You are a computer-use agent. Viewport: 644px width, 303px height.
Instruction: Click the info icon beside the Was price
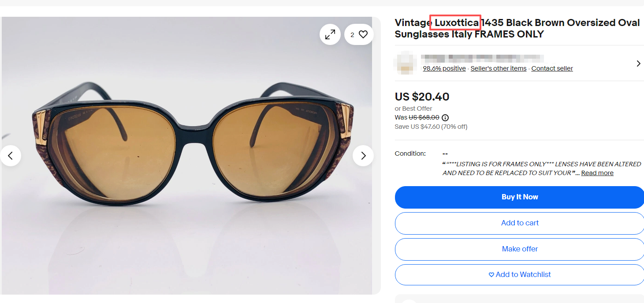[x=445, y=118]
